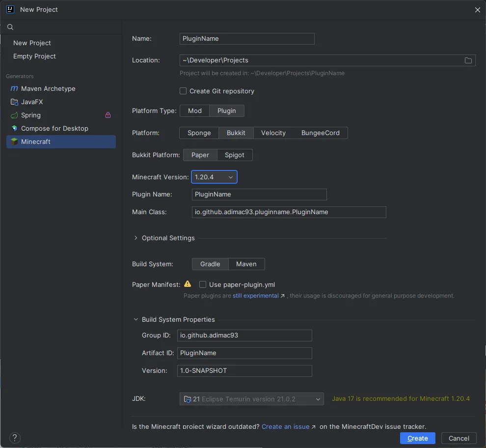Click the sidebar search field
Viewport: 486px width, 448px height.
tap(61, 27)
